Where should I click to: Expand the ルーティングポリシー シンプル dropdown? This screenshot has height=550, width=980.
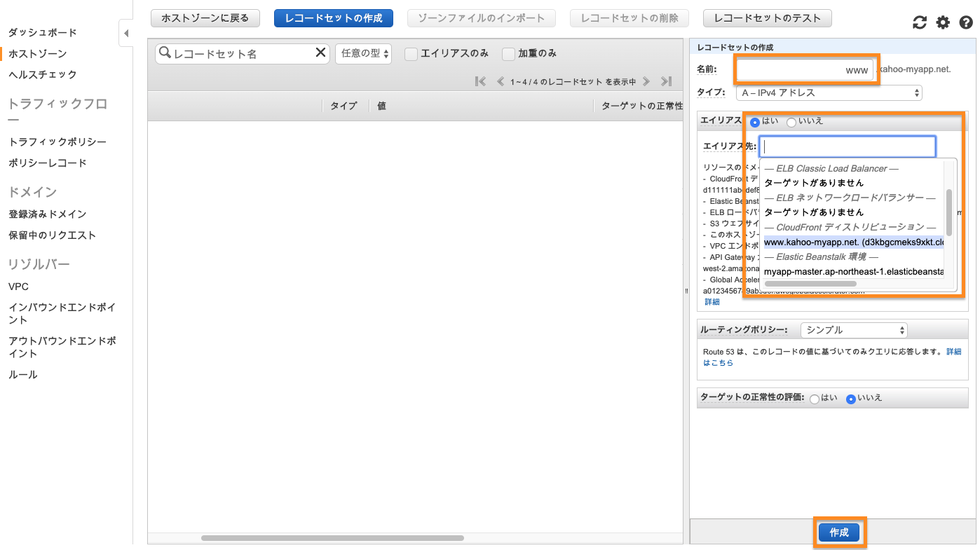pyautogui.click(x=854, y=330)
